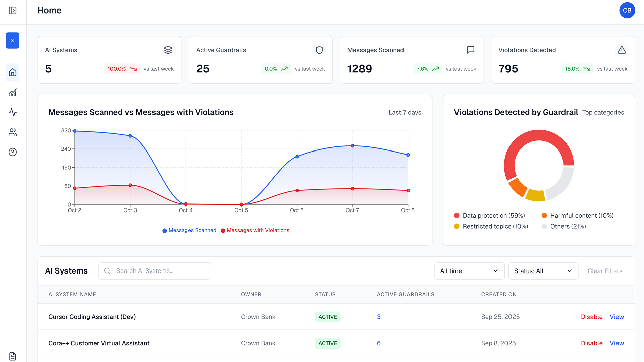
Task: Toggle Messages with Violations legend item
Action: tap(255, 230)
